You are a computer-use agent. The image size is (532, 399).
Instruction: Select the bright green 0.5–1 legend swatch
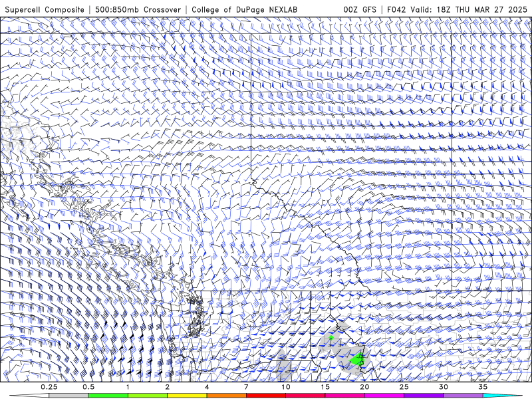click(108, 396)
